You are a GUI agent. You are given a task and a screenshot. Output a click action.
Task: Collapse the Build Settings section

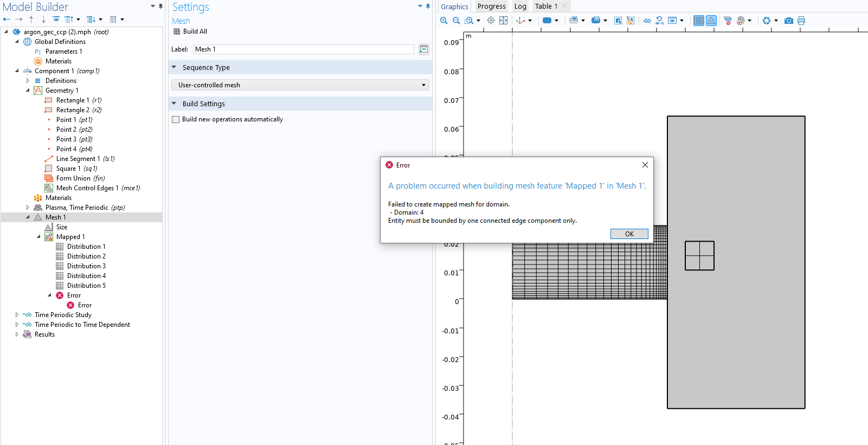(x=174, y=104)
